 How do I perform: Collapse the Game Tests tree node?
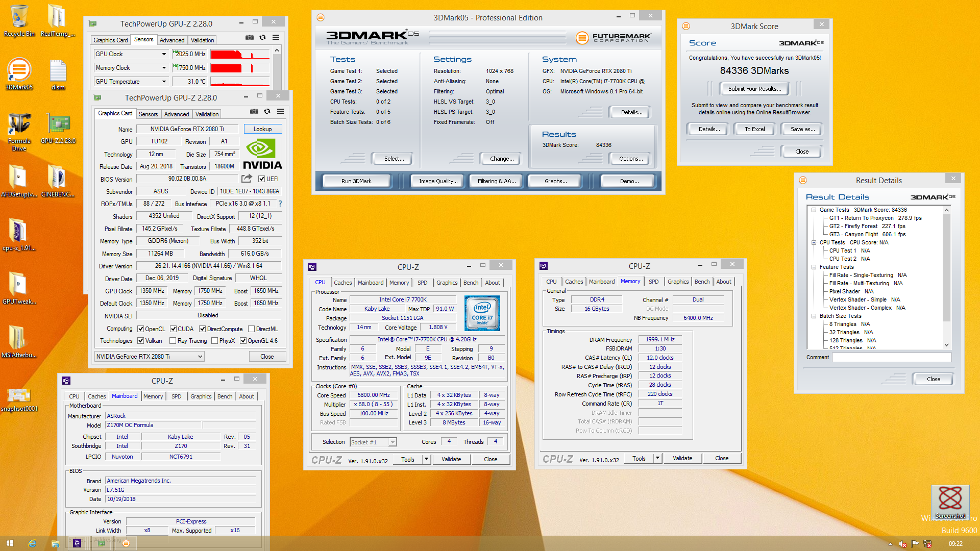tap(814, 210)
